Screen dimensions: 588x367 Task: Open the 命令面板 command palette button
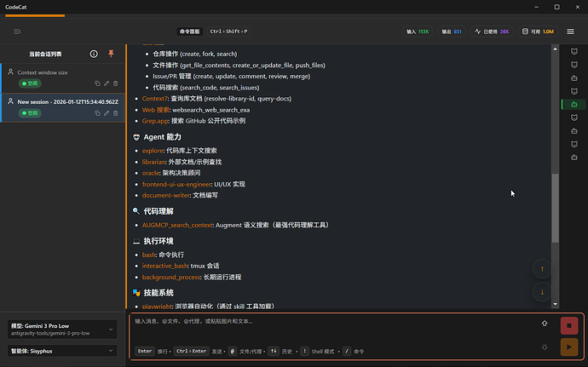pos(189,32)
